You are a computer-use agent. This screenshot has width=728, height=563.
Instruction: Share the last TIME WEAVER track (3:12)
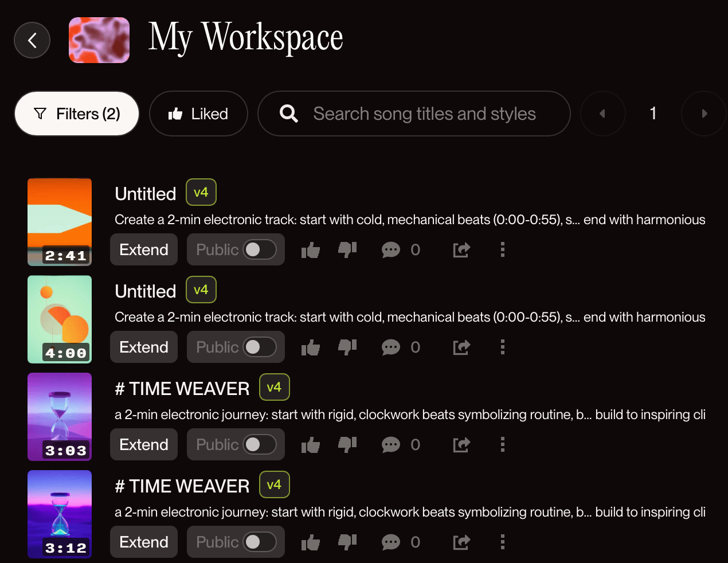tap(461, 542)
